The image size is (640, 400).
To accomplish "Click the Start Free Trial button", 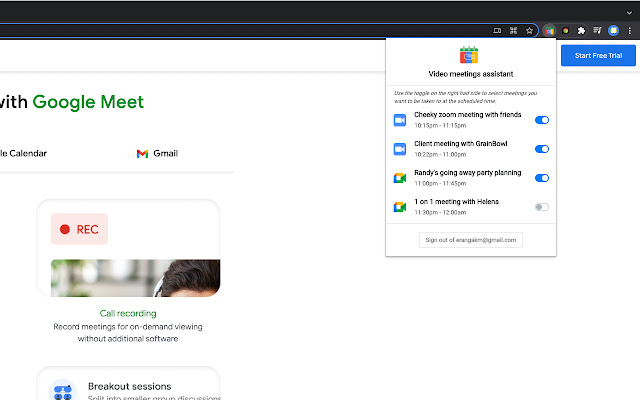I will [x=598, y=56].
